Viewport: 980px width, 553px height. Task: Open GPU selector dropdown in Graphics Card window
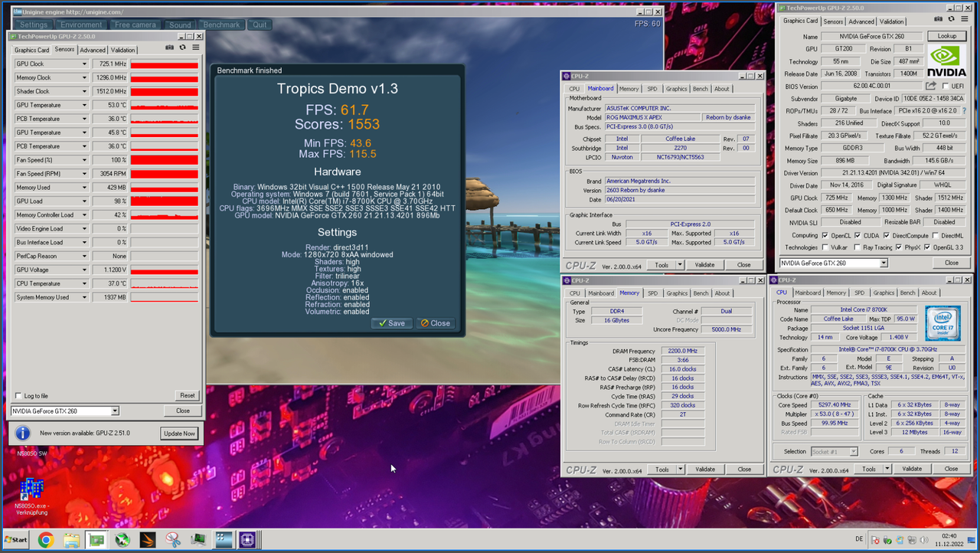[884, 263]
